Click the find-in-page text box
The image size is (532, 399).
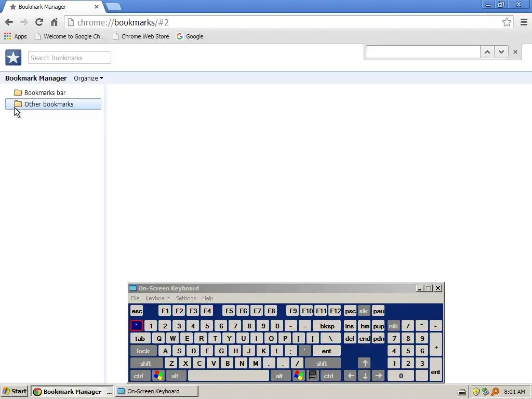tap(423, 52)
